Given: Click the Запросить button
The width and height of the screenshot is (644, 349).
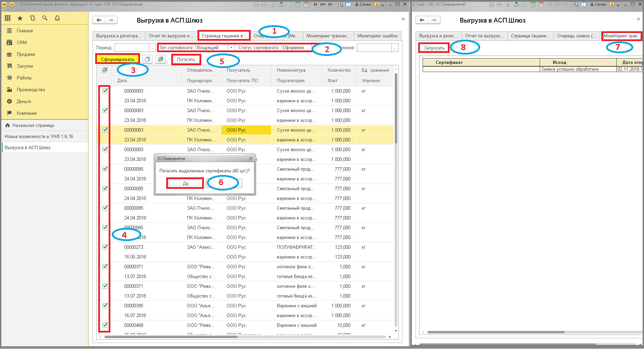Looking at the screenshot, I should [434, 48].
